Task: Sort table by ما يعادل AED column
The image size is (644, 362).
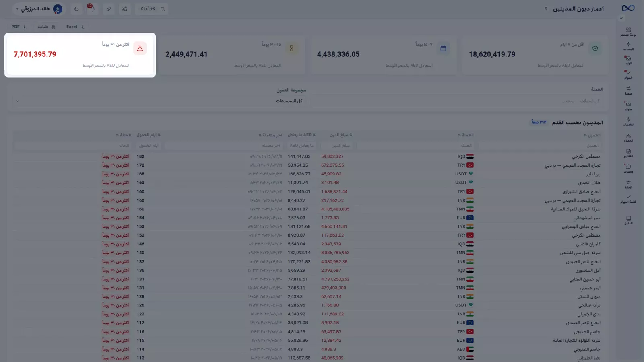Action: click(x=301, y=135)
